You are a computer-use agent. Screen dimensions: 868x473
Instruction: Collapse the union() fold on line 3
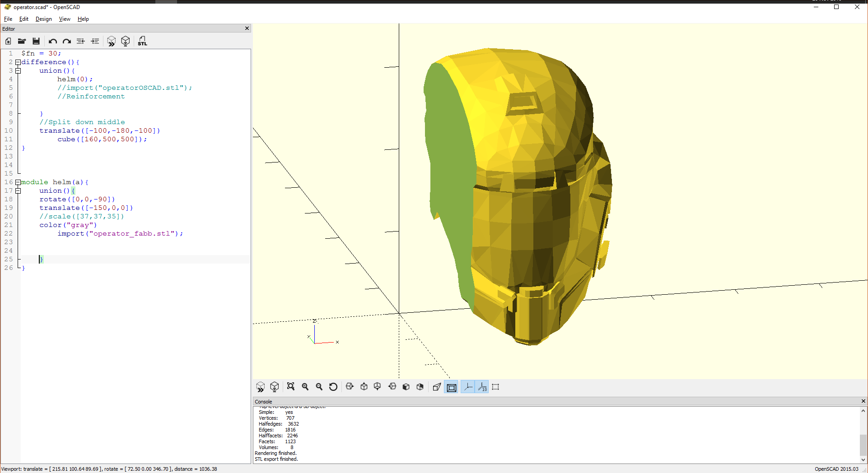point(18,71)
